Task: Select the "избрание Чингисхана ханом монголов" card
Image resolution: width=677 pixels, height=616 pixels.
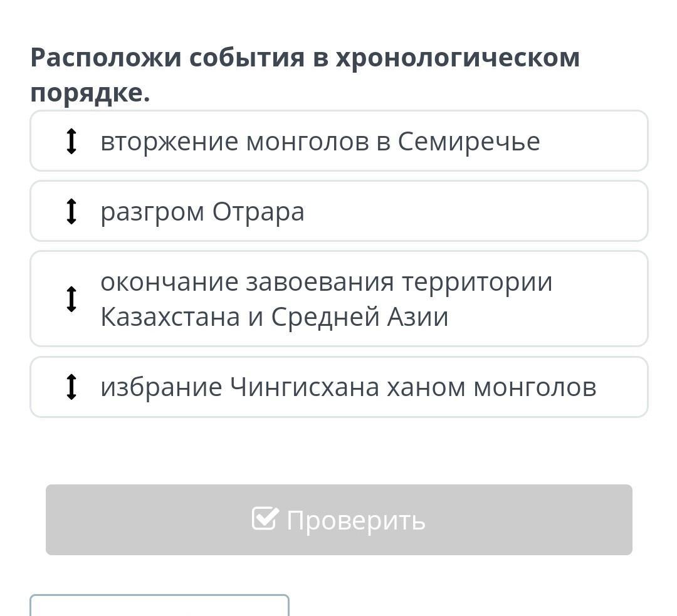Action: pos(338,387)
